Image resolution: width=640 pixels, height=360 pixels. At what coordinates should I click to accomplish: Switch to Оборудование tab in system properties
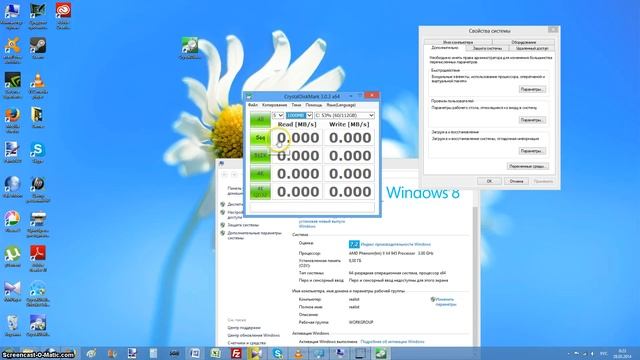pyautogui.click(x=524, y=42)
